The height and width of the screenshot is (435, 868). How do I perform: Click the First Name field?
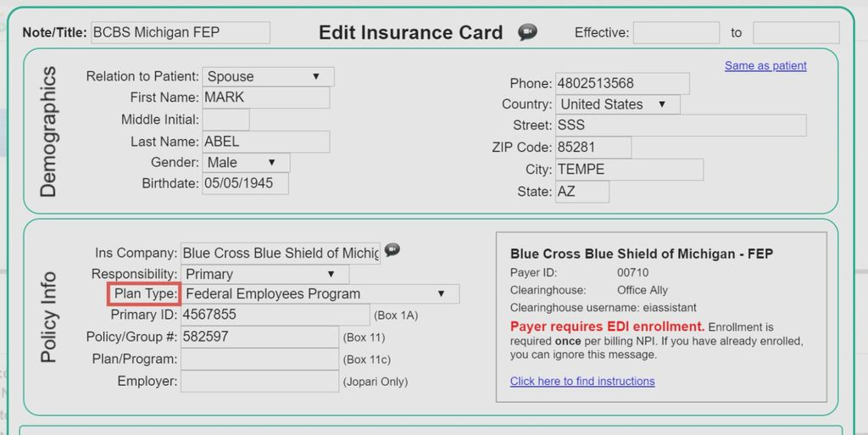pos(266,98)
